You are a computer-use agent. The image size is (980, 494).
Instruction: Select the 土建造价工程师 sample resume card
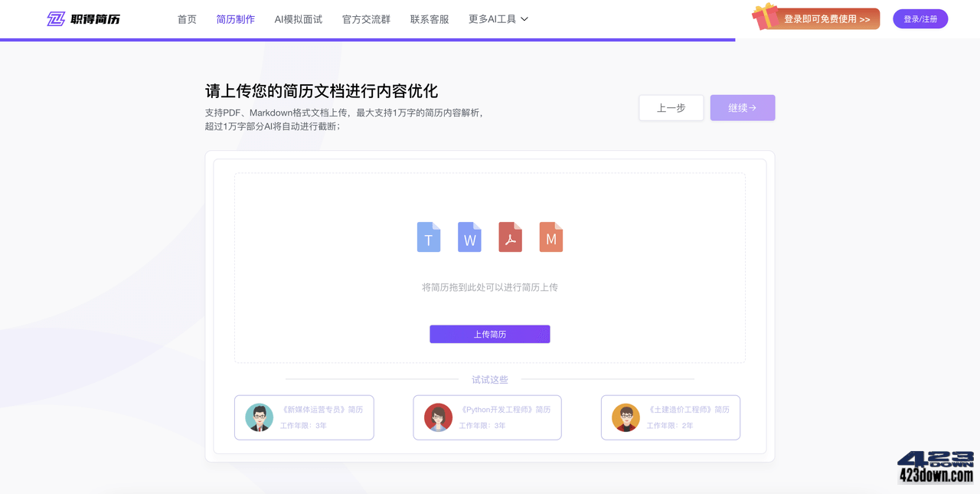point(670,417)
